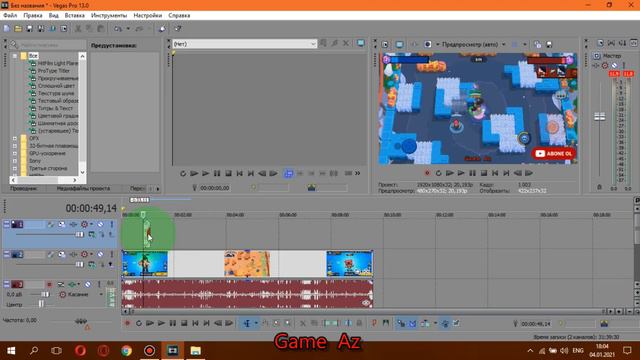Open Track FX on video track 1

[73, 224]
